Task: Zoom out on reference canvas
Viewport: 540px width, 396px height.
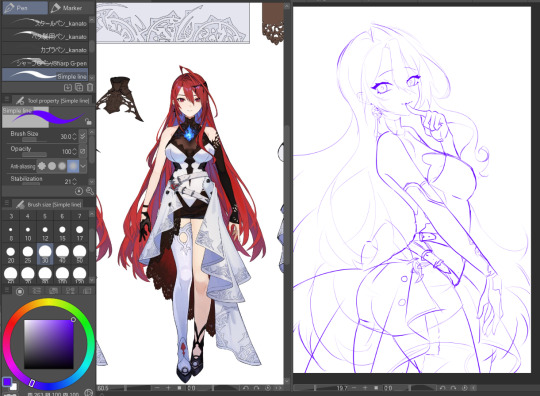Action: click(157, 388)
